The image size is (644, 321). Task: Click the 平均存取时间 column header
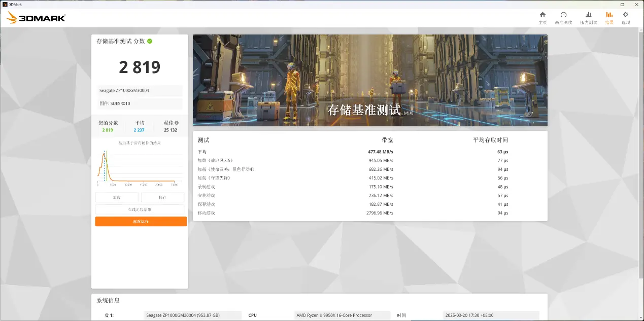491,140
